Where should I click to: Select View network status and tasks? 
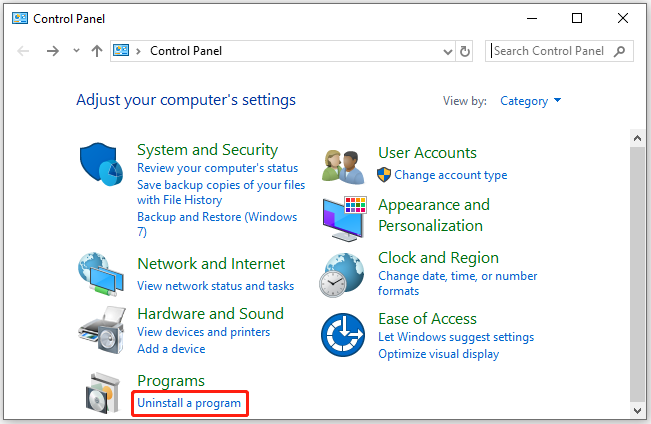pyautogui.click(x=215, y=286)
